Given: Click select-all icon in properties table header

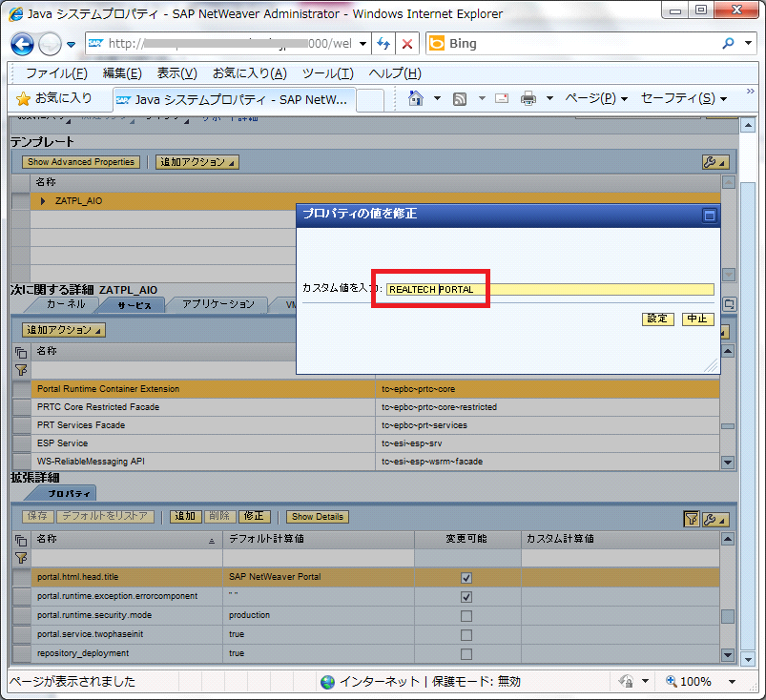Looking at the screenshot, I should click(21, 540).
